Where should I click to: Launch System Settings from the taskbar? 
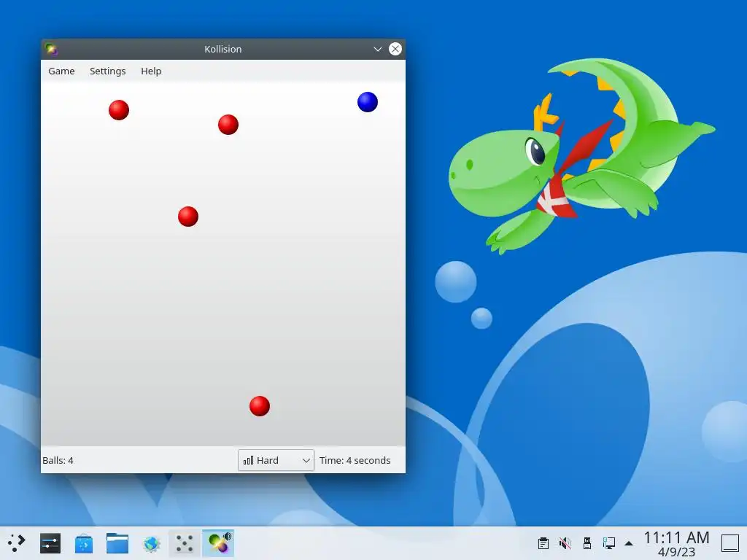(x=50, y=542)
